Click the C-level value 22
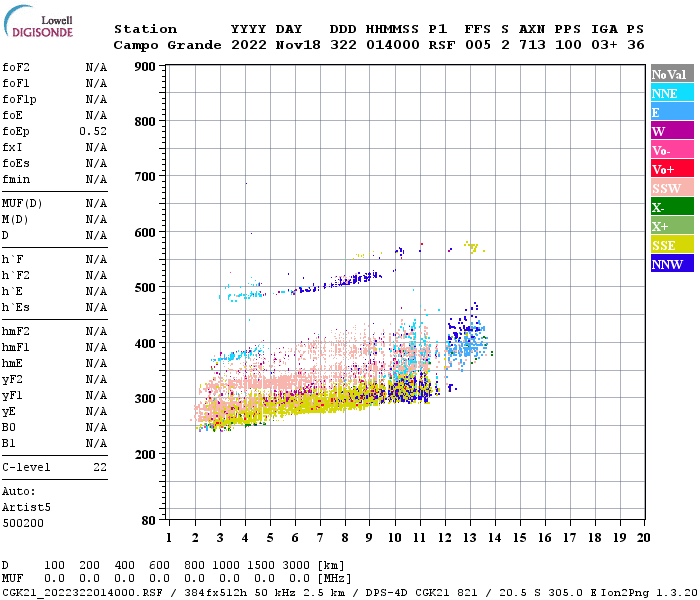 tap(100, 467)
